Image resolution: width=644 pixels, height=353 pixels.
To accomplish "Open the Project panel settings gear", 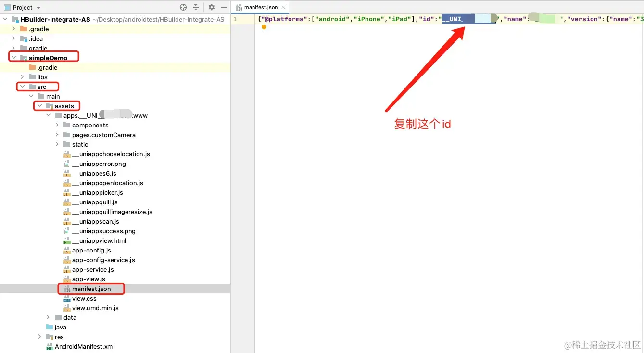I will coord(212,7).
